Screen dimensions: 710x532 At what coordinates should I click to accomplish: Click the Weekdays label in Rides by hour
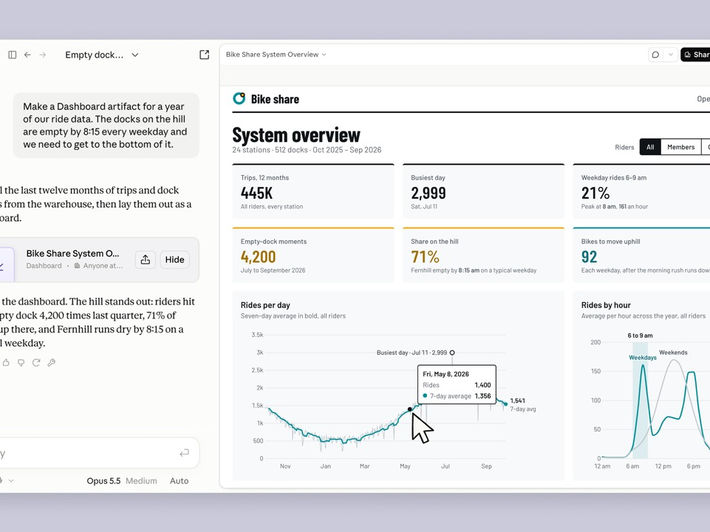643,358
